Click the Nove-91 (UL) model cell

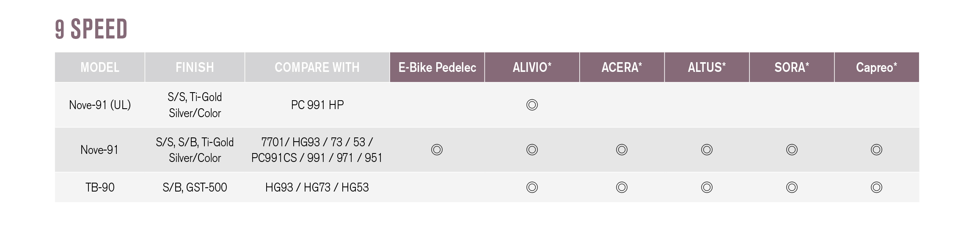coord(100,105)
